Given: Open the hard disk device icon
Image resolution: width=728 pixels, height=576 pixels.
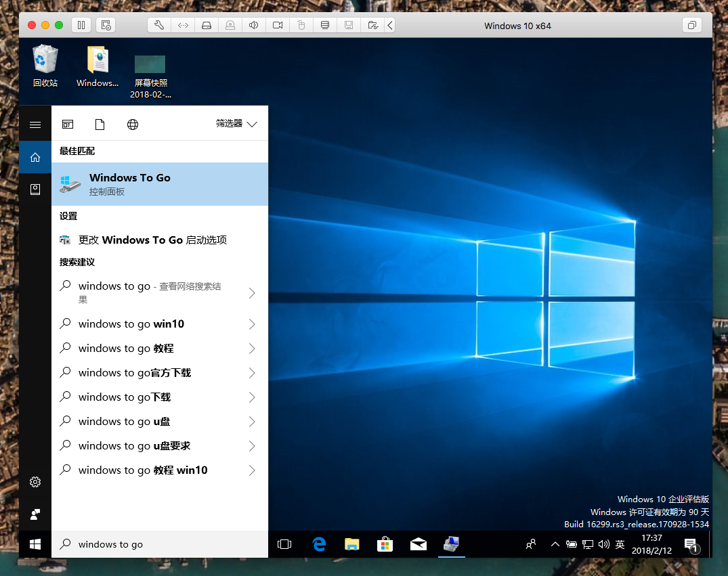Looking at the screenshot, I should (x=207, y=25).
